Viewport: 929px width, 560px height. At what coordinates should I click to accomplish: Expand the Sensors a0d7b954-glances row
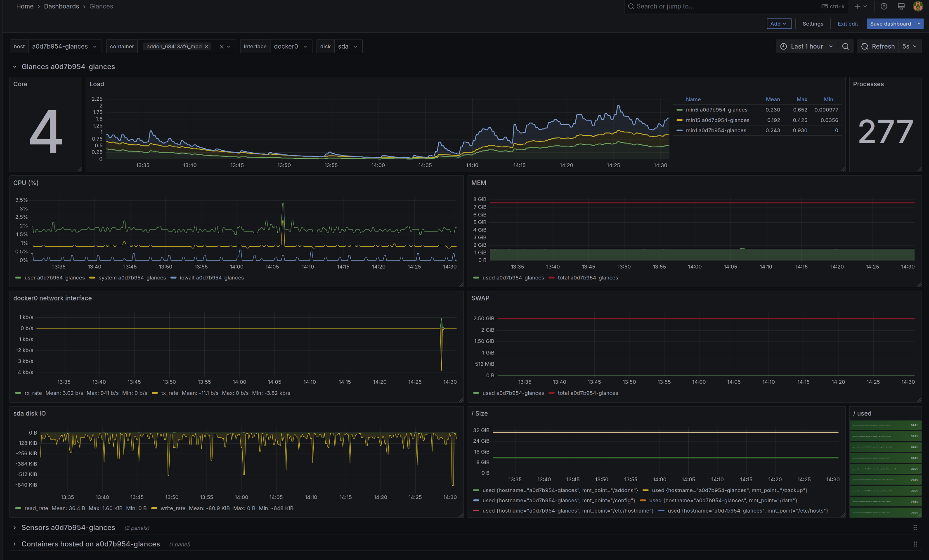tap(68, 528)
